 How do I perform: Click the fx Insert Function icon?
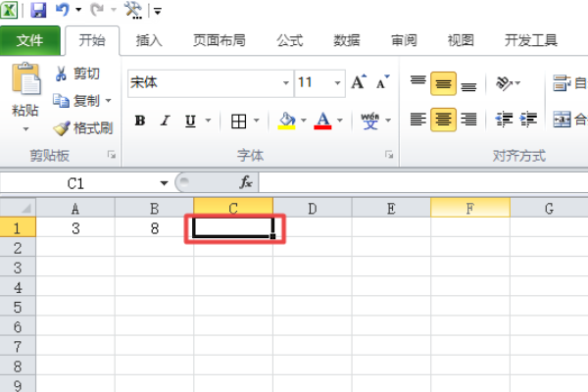point(246,182)
